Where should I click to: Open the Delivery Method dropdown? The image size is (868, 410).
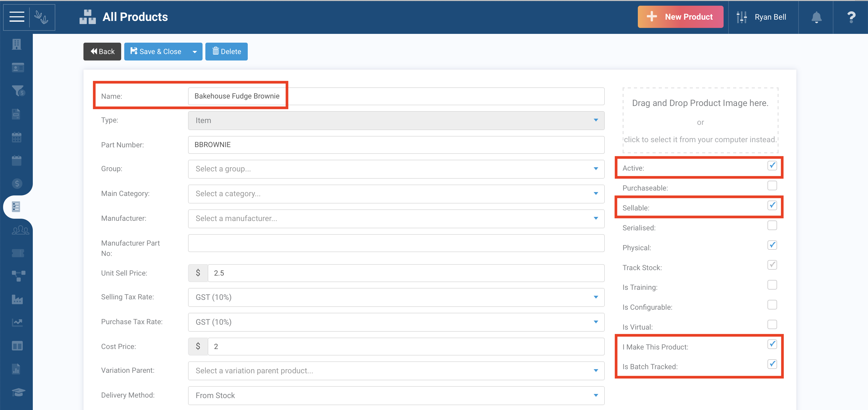(x=396, y=396)
